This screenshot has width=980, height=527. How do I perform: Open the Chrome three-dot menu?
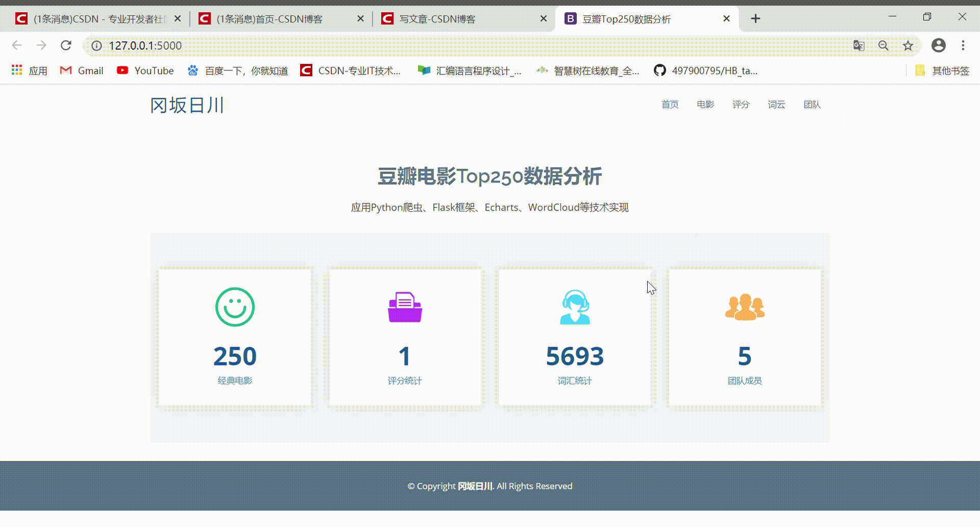963,45
